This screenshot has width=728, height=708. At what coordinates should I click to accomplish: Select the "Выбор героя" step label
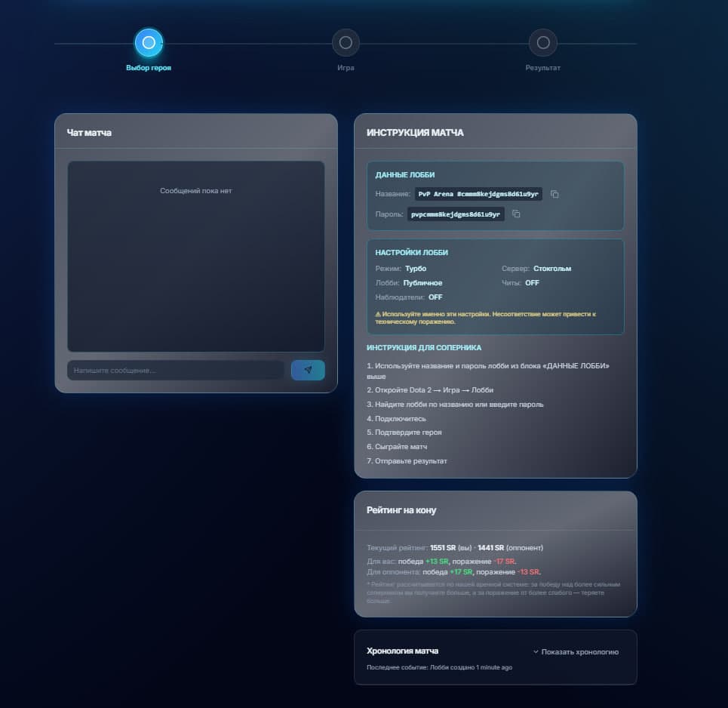149,68
